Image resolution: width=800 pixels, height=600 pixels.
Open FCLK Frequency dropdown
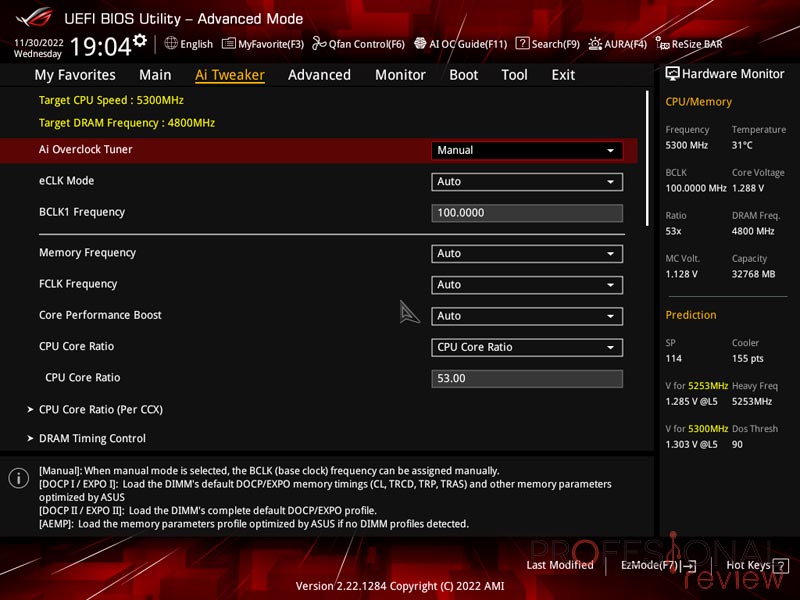coord(527,285)
